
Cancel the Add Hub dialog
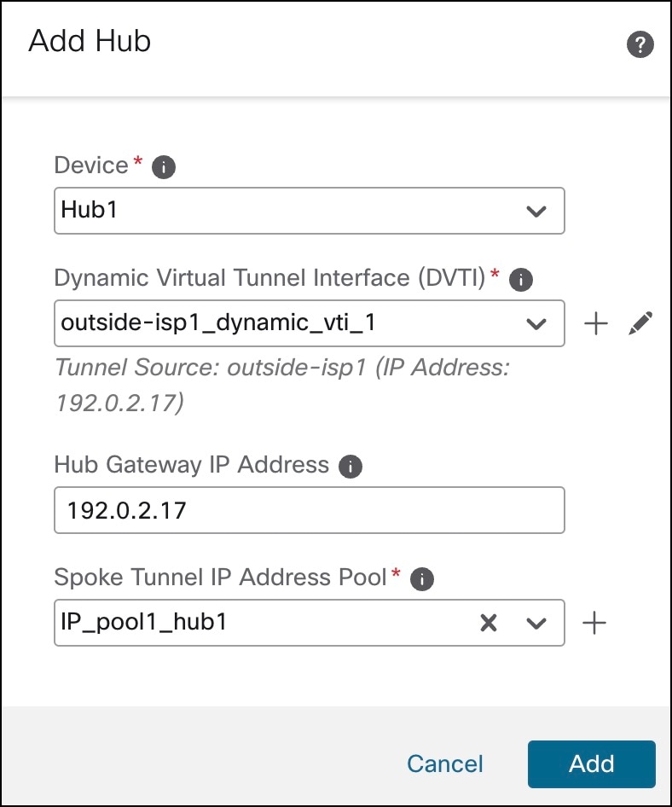444,764
